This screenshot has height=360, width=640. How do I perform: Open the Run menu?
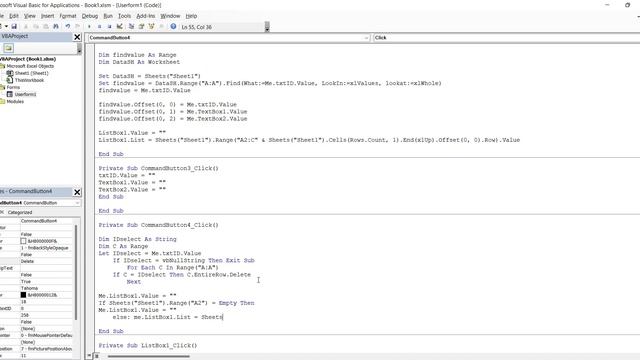pos(108,16)
